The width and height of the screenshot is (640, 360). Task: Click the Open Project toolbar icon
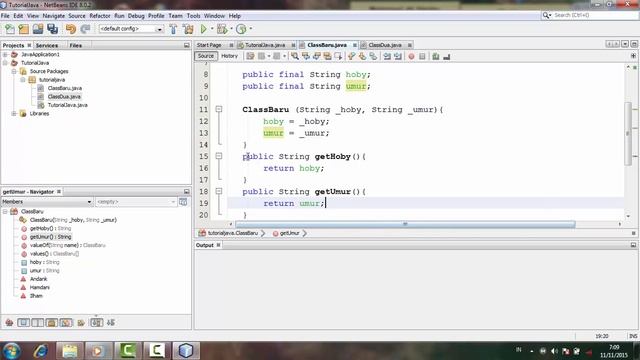pyautogui.click(x=38, y=29)
